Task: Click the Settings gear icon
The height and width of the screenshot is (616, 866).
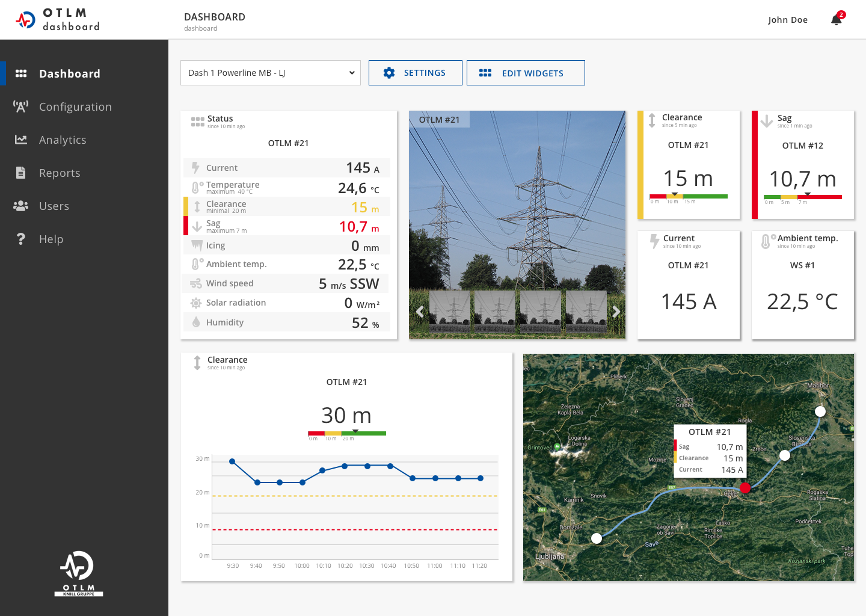Action: (x=389, y=73)
